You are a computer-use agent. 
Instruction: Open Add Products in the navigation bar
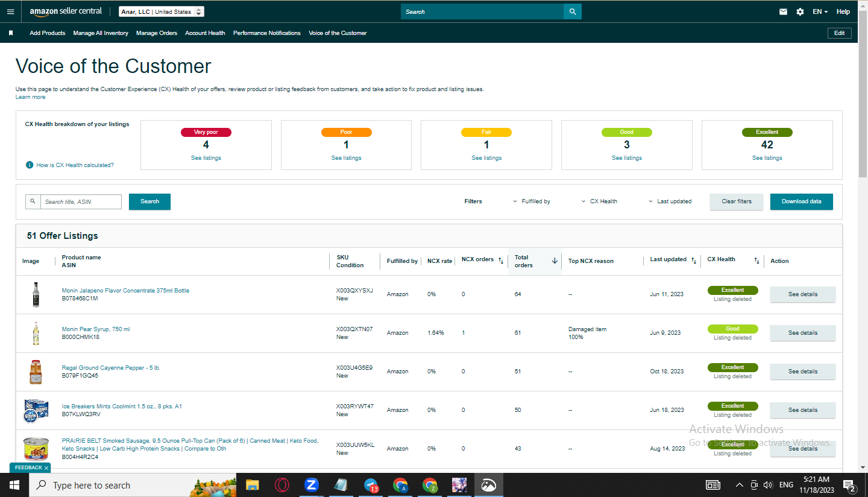(x=48, y=33)
